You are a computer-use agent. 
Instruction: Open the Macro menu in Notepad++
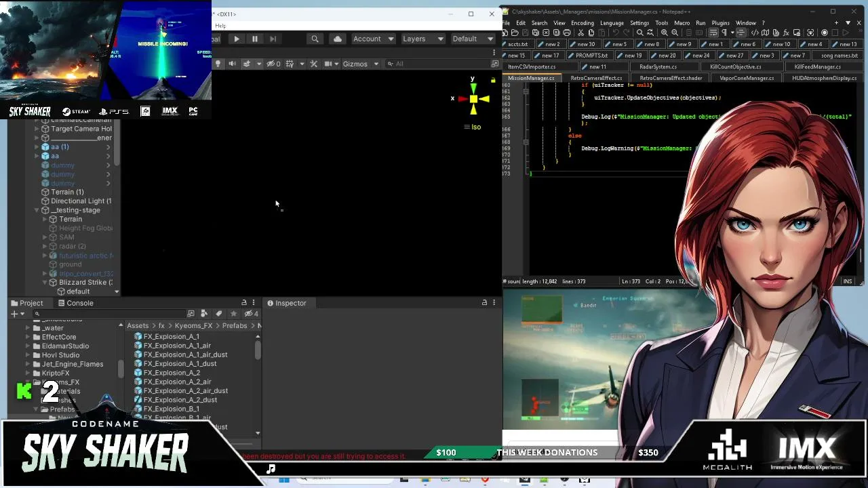[x=682, y=23]
